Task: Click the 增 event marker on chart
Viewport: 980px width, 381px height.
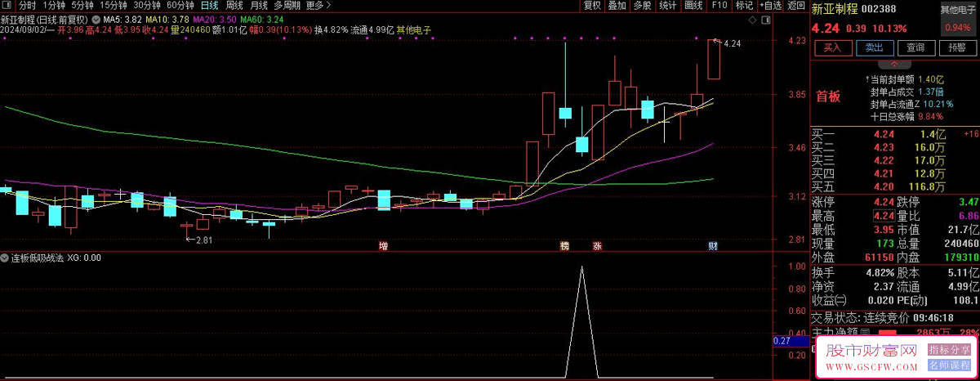Action: [x=383, y=245]
